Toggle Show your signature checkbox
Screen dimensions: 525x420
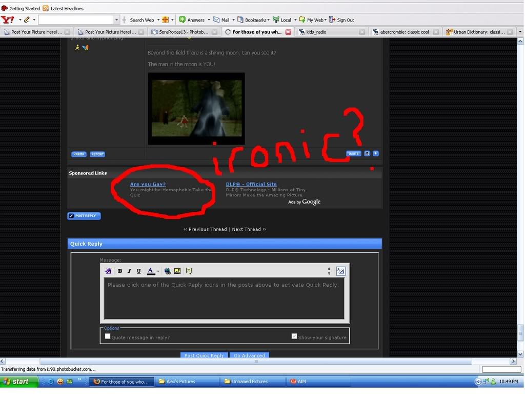coord(294,336)
